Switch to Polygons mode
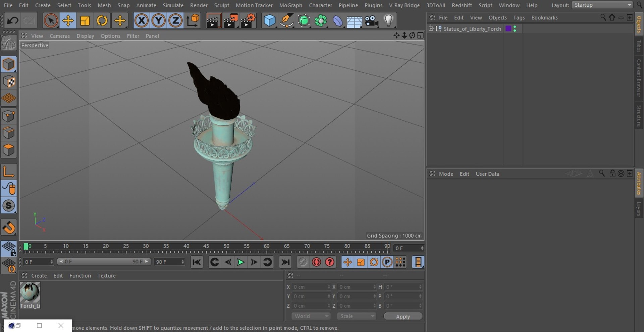644x332 pixels. tap(9, 150)
